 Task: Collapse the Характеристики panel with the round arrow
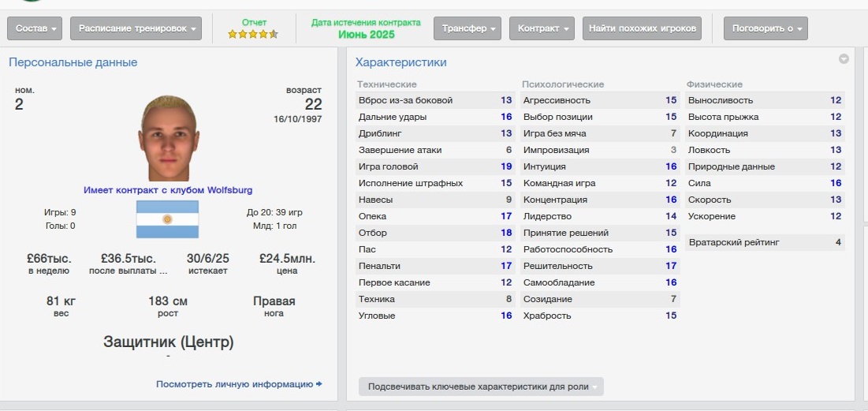[844, 59]
